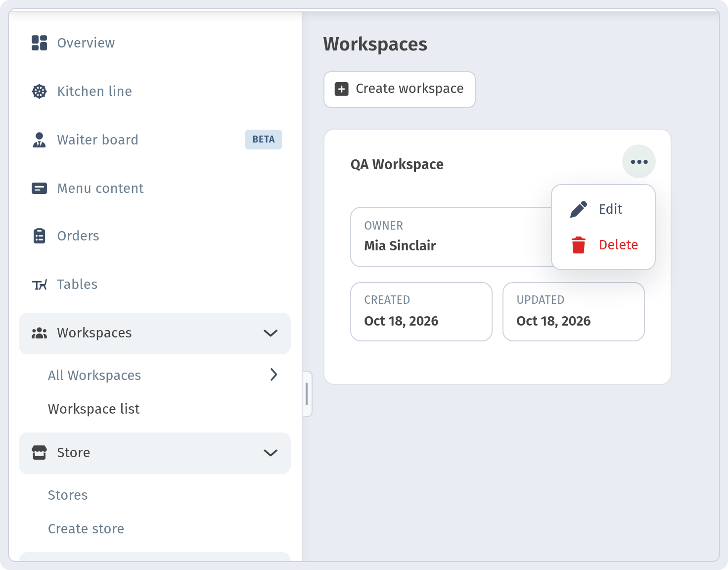
Task: Click the Updated date Oct 18, 2026
Action: point(553,321)
